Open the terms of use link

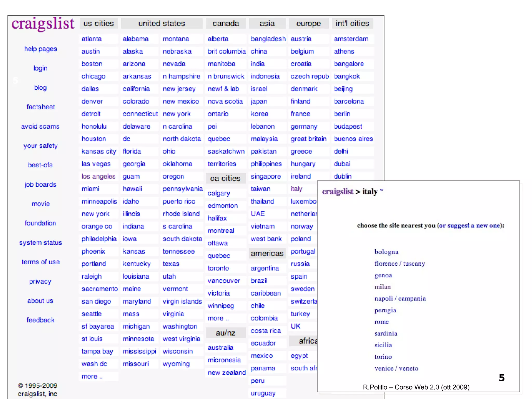(41, 262)
